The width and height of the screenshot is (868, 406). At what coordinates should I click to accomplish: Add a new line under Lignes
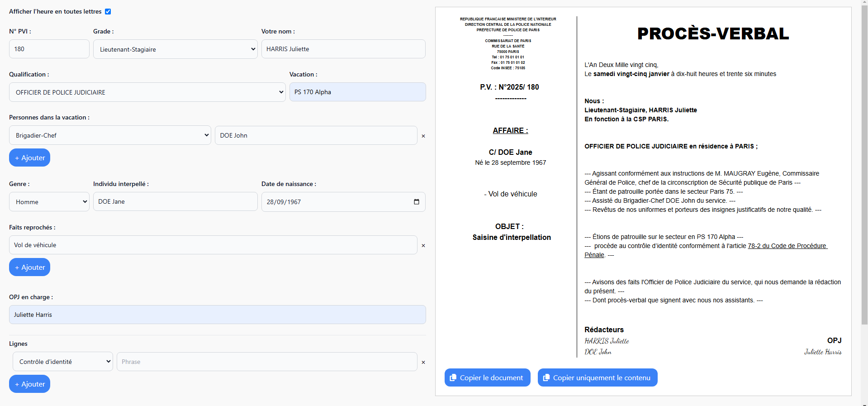(29, 384)
